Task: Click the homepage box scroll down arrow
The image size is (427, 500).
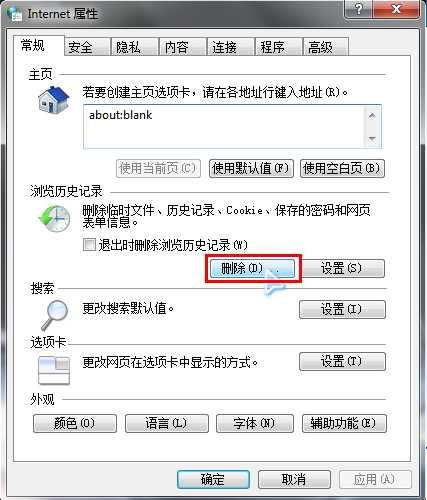Action: pyautogui.click(x=372, y=138)
